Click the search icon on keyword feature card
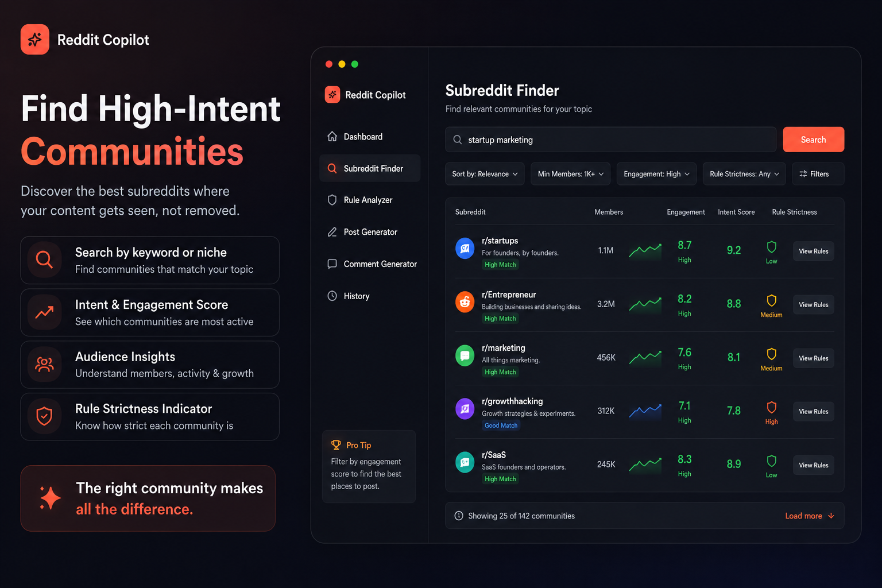The image size is (882, 588). [44, 260]
